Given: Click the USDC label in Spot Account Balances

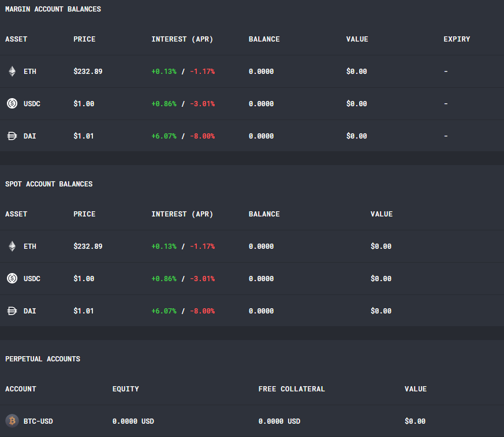Looking at the screenshot, I should [32, 278].
